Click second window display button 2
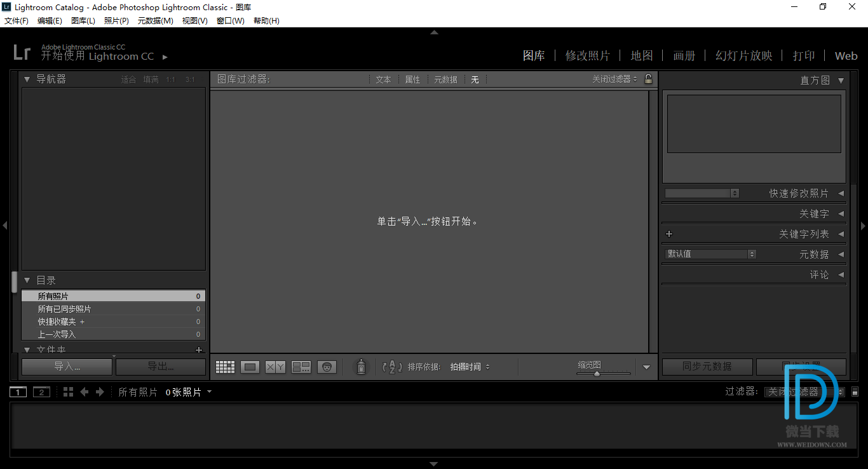868x469 pixels. (x=41, y=392)
